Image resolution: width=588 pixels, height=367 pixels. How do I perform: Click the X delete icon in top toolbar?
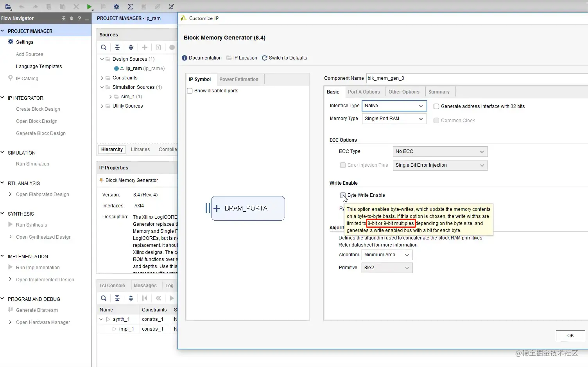(x=76, y=7)
